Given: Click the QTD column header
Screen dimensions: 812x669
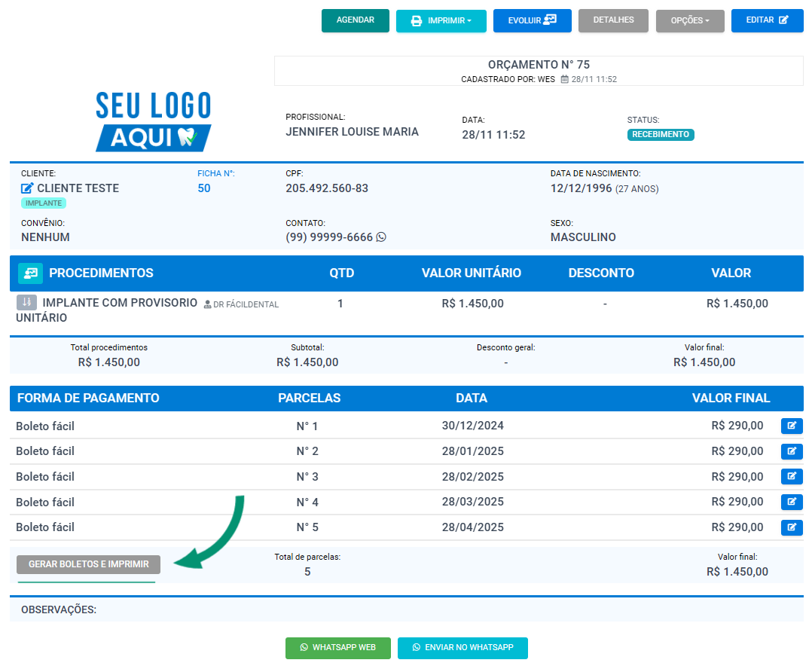Looking at the screenshot, I should pyautogui.click(x=341, y=273).
